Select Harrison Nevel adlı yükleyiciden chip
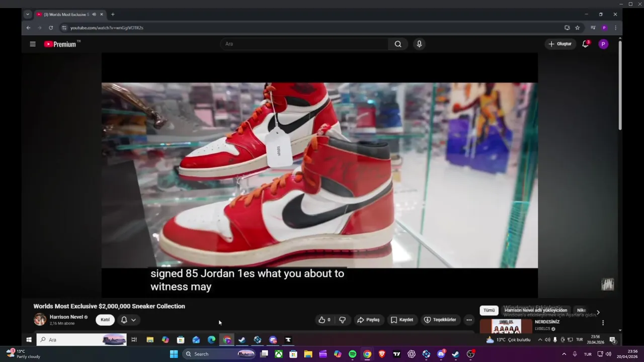The image size is (644, 362). coord(536,310)
